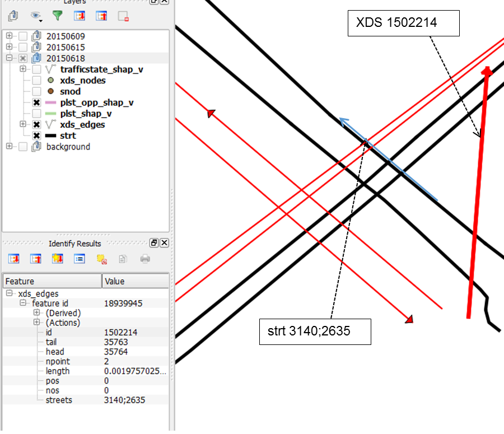Click Collapse All in Layers panel toolbar
The image size is (504, 434).
(101, 16)
